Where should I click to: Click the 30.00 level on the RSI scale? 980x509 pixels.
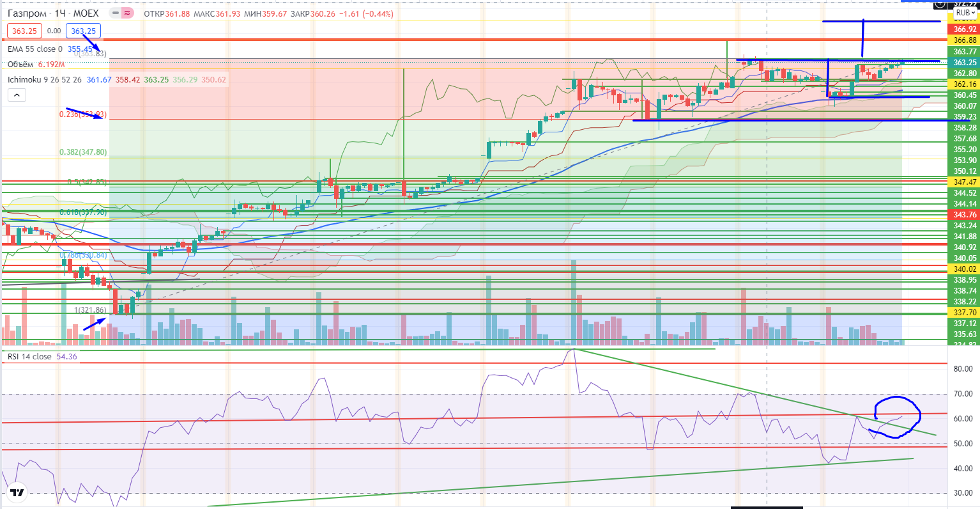(963, 494)
